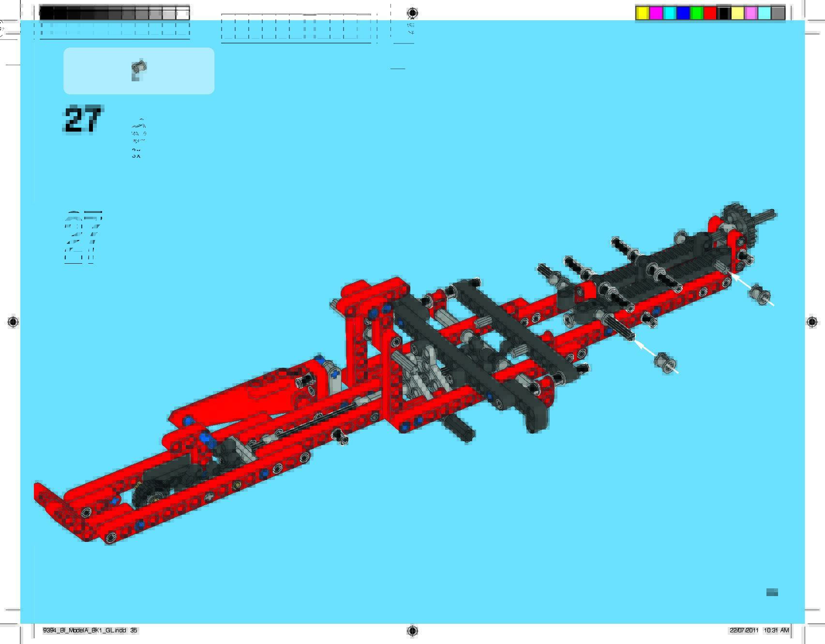
Task: Click the gray bushing part in callout box
Action: pos(138,70)
